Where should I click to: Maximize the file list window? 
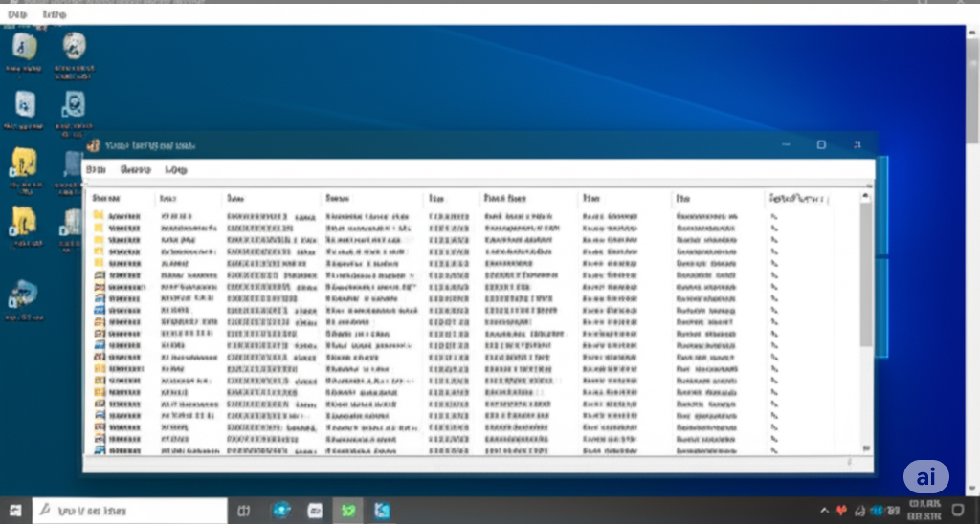821,145
